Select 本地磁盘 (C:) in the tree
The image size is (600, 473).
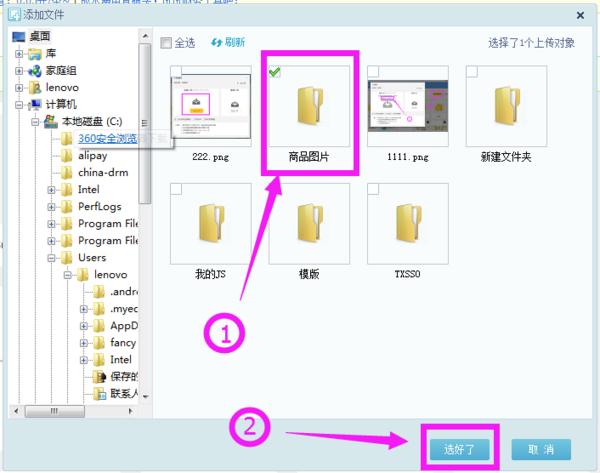(90, 122)
